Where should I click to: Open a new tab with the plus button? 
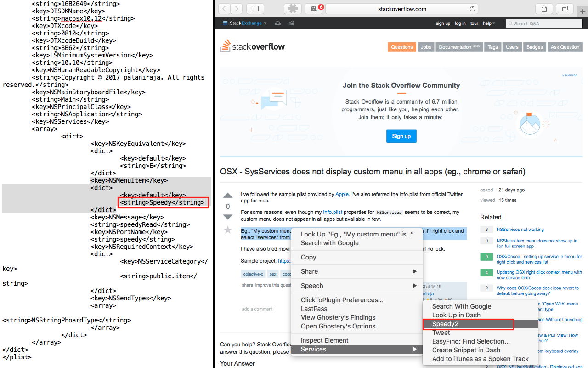click(x=582, y=12)
